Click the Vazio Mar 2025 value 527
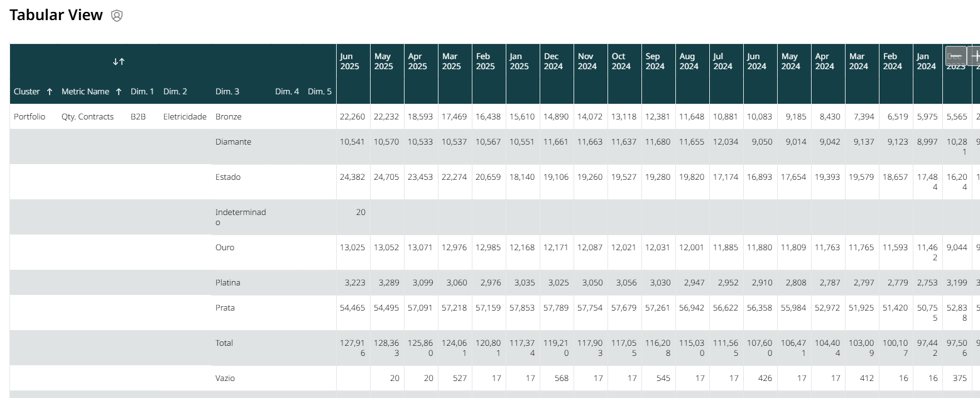This screenshot has height=398, width=980. point(459,379)
